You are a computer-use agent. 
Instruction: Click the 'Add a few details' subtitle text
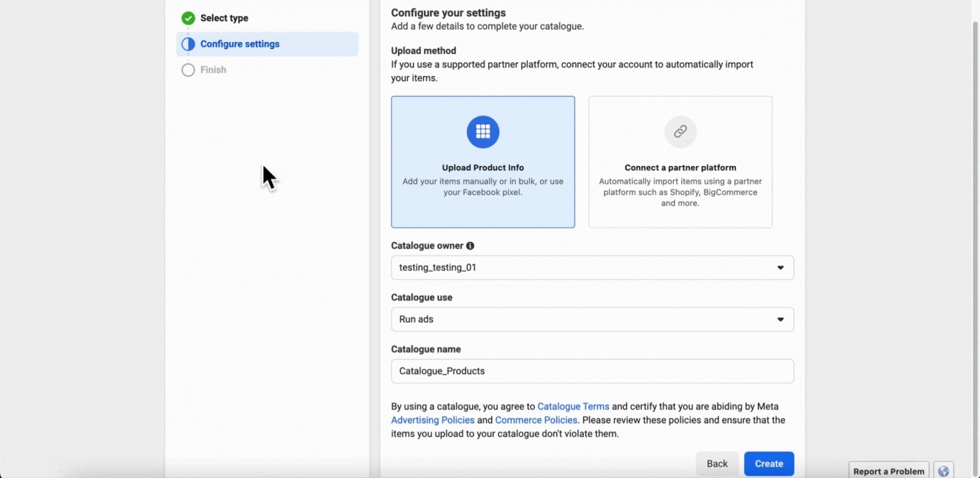[x=488, y=26]
